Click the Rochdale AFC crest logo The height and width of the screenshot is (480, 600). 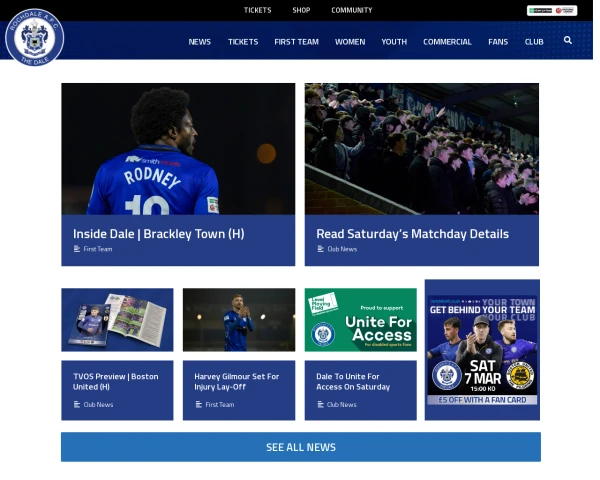click(x=34, y=37)
